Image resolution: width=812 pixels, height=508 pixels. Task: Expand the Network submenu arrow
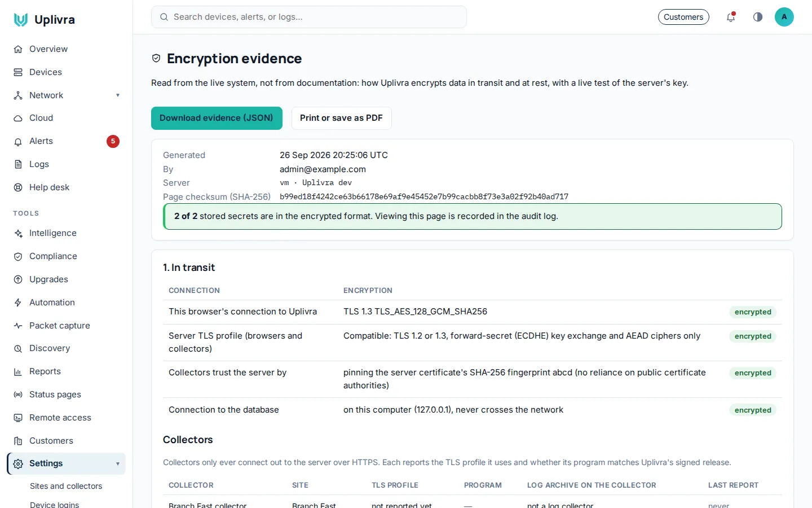tap(118, 95)
